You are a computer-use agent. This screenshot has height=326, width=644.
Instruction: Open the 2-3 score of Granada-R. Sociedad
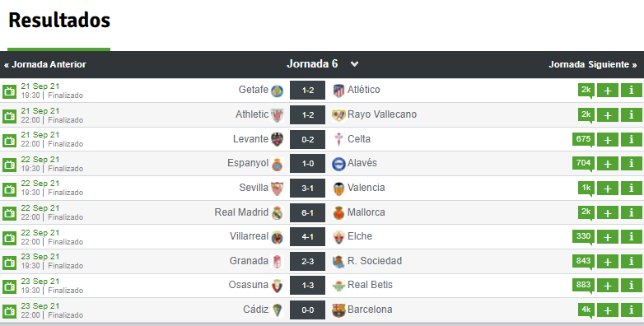tap(307, 262)
